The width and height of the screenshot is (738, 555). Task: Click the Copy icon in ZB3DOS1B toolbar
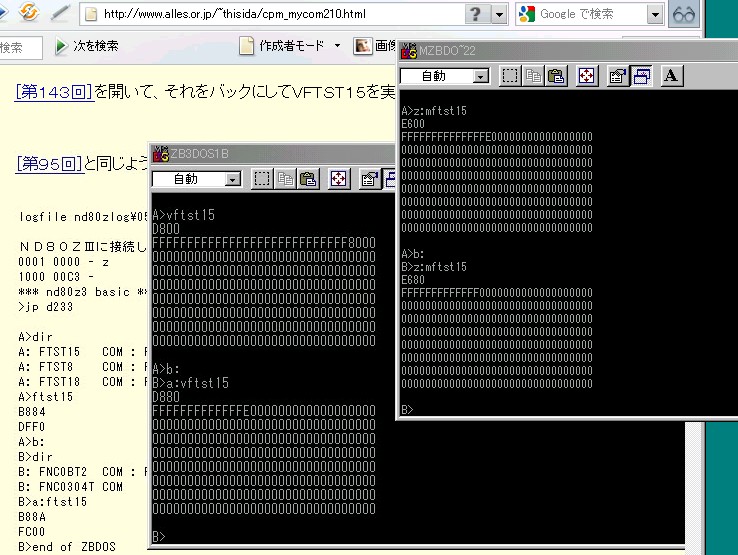click(285, 179)
